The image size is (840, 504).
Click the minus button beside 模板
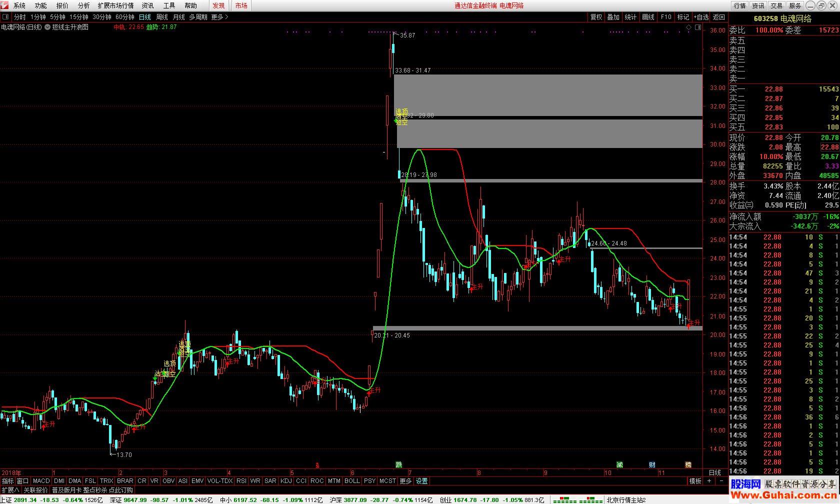click(x=721, y=481)
